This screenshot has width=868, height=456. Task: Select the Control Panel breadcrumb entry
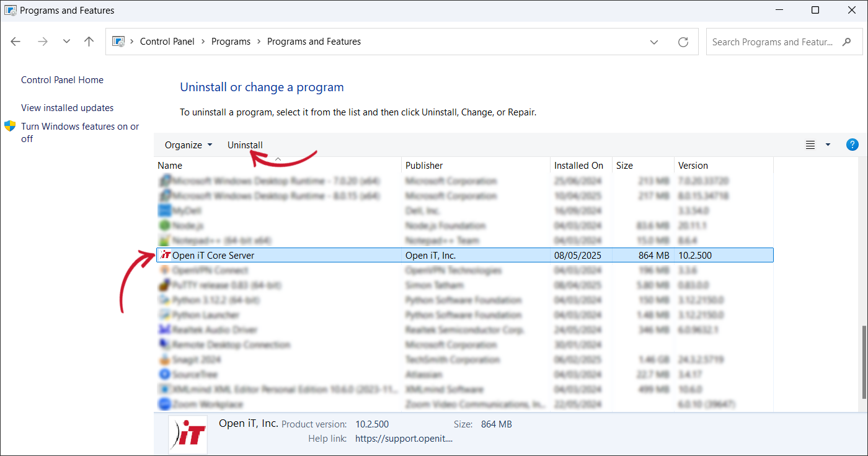pyautogui.click(x=167, y=41)
